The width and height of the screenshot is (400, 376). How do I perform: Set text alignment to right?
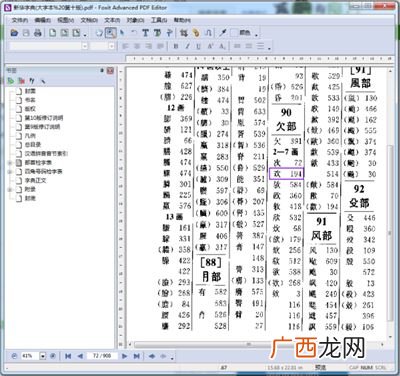[x=149, y=46]
